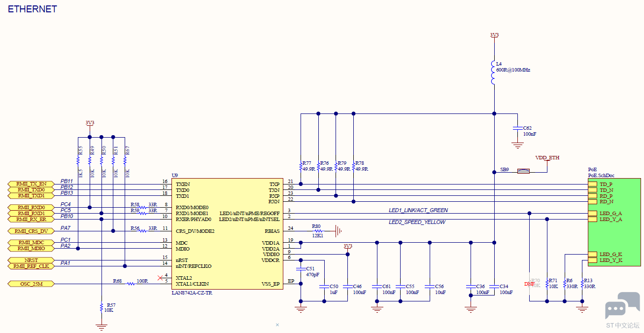This screenshot has height=333, width=644.
Task: Click the R77 designator text
Action: pyautogui.click(x=307, y=163)
